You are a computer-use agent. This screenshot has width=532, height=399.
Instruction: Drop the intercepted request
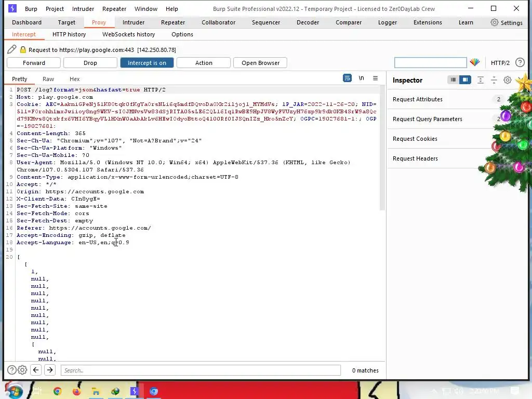[90, 63]
